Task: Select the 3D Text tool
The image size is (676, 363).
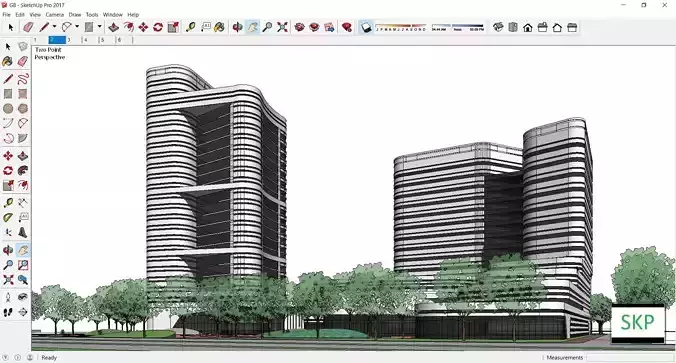Action: [x=23, y=233]
